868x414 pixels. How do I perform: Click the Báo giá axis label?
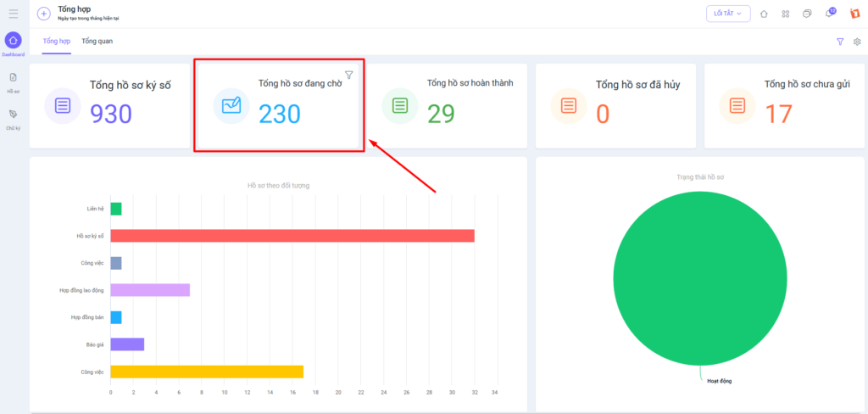coord(95,344)
